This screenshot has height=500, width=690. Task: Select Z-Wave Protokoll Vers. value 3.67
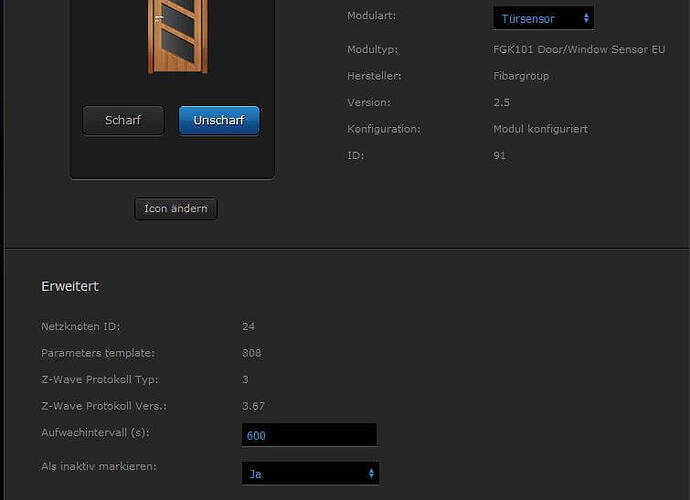pos(253,406)
